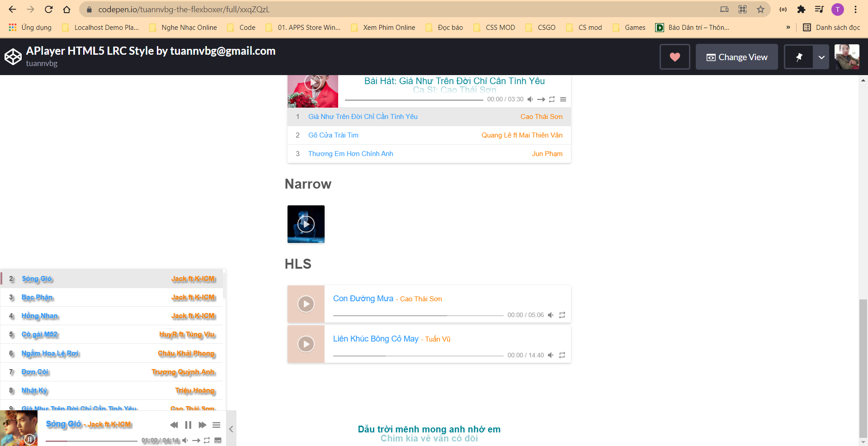Screen dimensions: 868x446
Task: Mute volume of Liên Khúc Bông Cỏ May player
Action: (x=551, y=355)
